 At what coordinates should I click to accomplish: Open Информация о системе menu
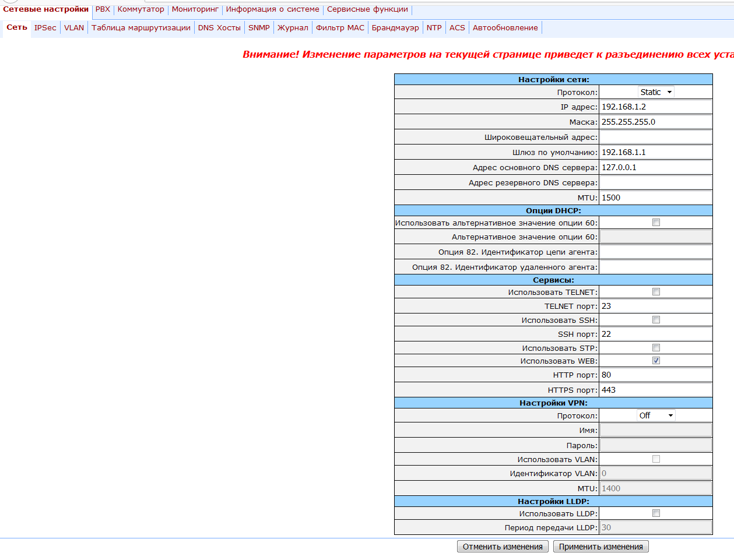click(x=272, y=9)
